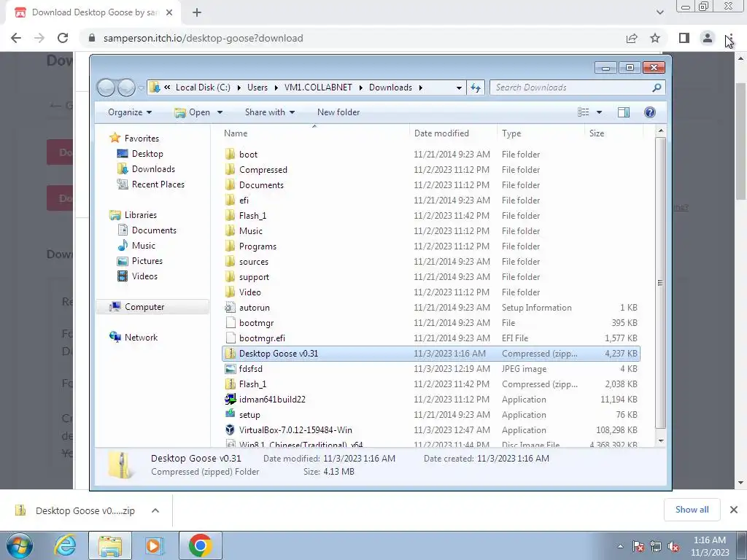Sort by Date modified column
The width and height of the screenshot is (747, 560).
tap(452, 133)
